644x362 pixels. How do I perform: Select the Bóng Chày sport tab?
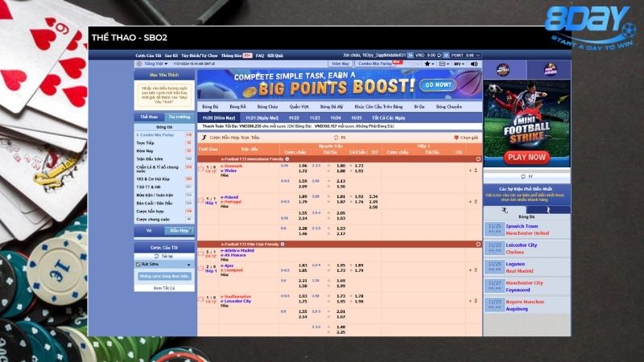(268, 107)
